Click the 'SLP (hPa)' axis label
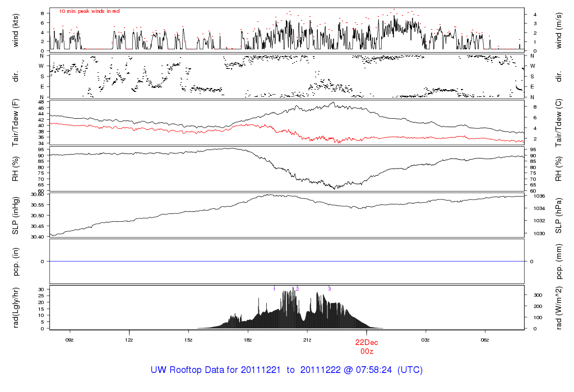Image resolution: width=574 pixels, height=392 pixels. [558, 215]
